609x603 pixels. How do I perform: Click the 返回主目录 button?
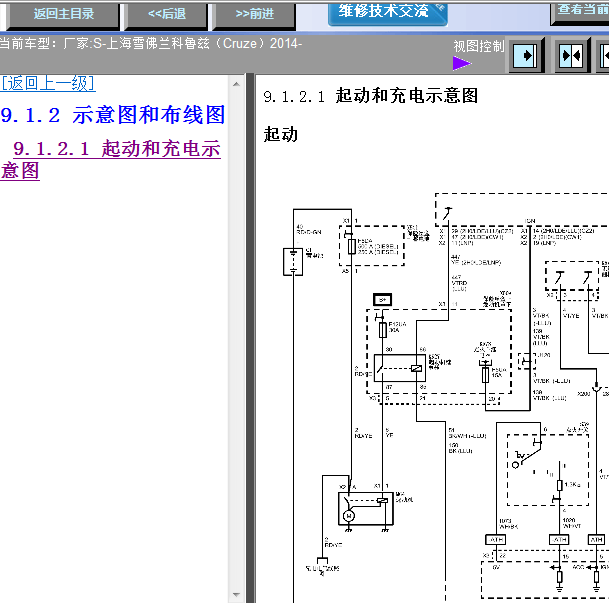(x=63, y=15)
